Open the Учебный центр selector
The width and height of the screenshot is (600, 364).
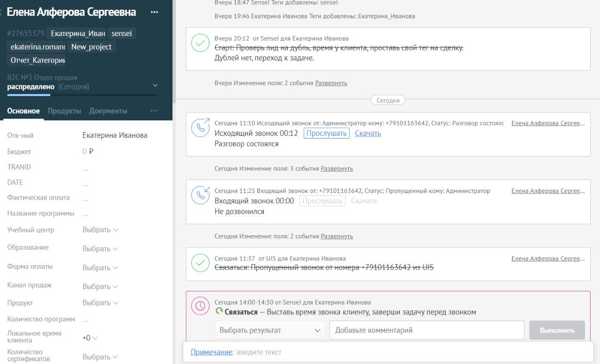click(x=100, y=230)
